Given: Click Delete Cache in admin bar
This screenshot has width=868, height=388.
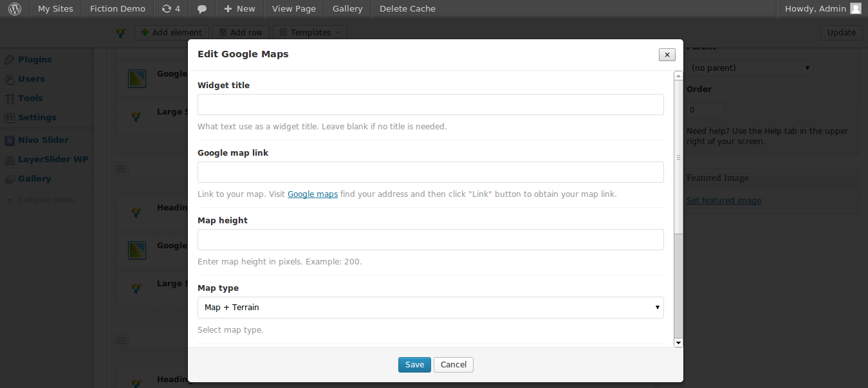Looking at the screenshot, I should pyautogui.click(x=407, y=9).
